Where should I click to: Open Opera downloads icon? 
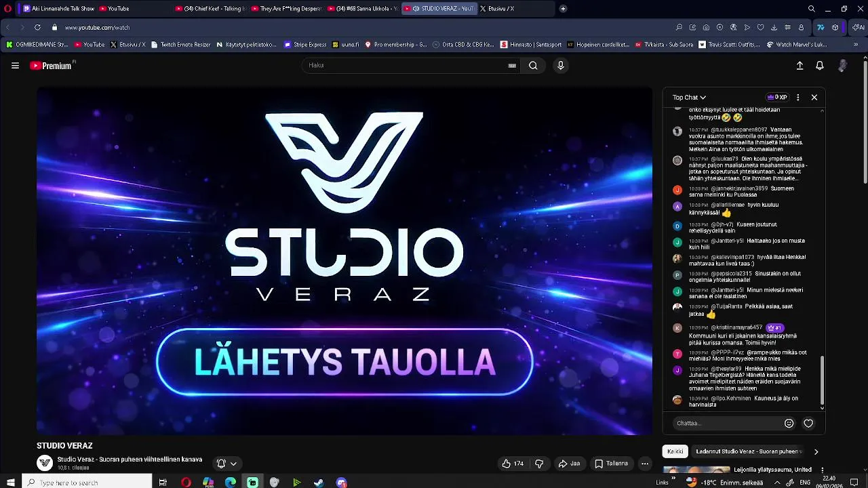tap(774, 28)
